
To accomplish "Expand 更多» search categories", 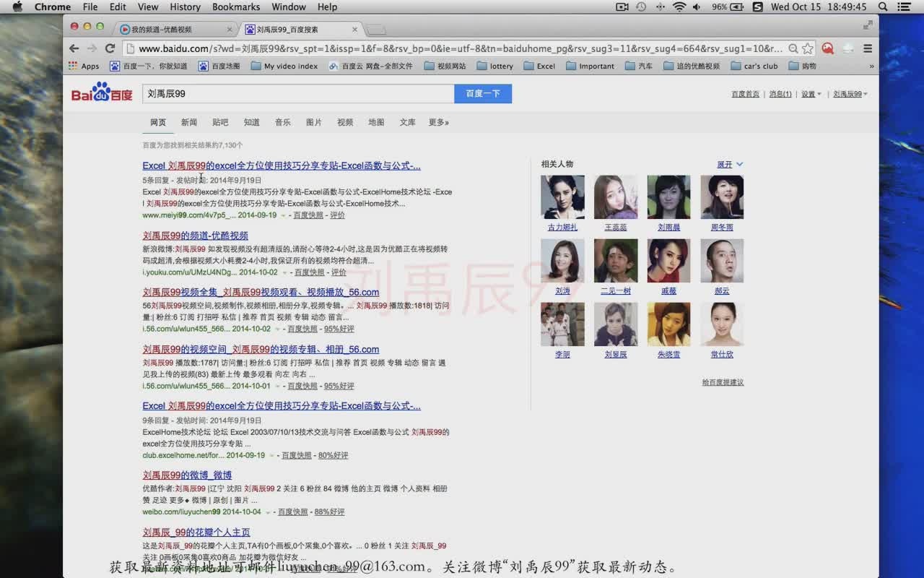I will coord(439,122).
